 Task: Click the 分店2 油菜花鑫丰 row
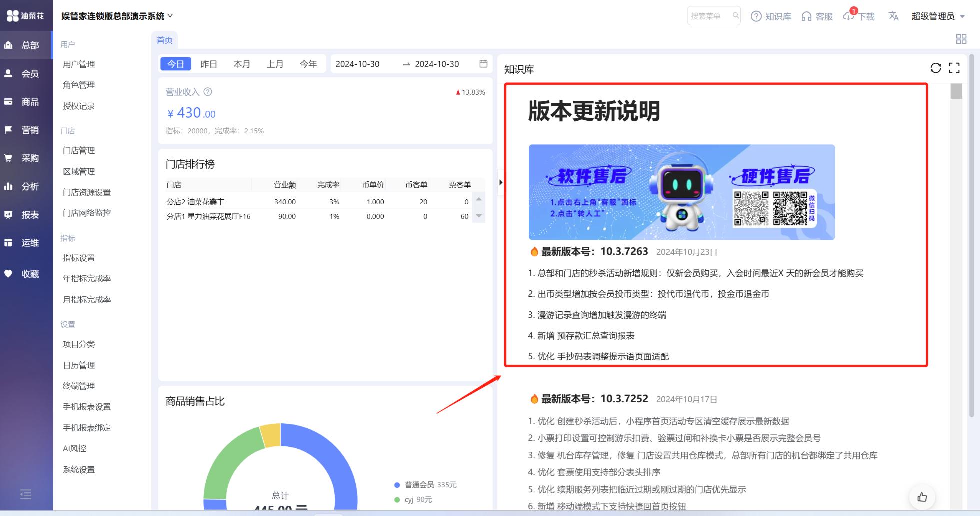(320, 202)
